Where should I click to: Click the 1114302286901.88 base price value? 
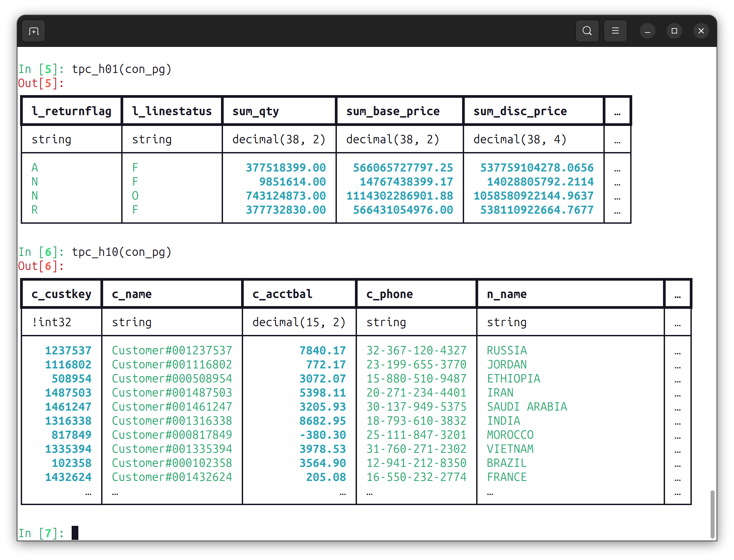point(399,196)
